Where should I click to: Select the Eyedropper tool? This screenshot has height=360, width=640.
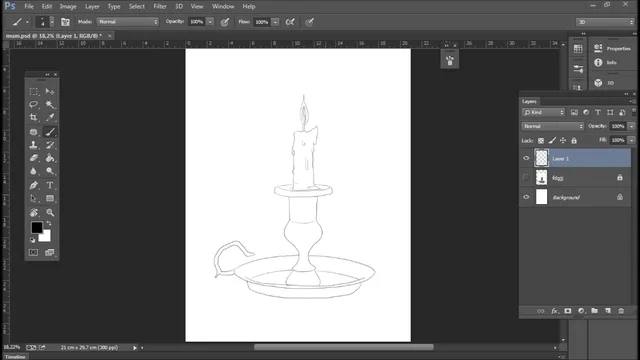click(x=50, y=118)
